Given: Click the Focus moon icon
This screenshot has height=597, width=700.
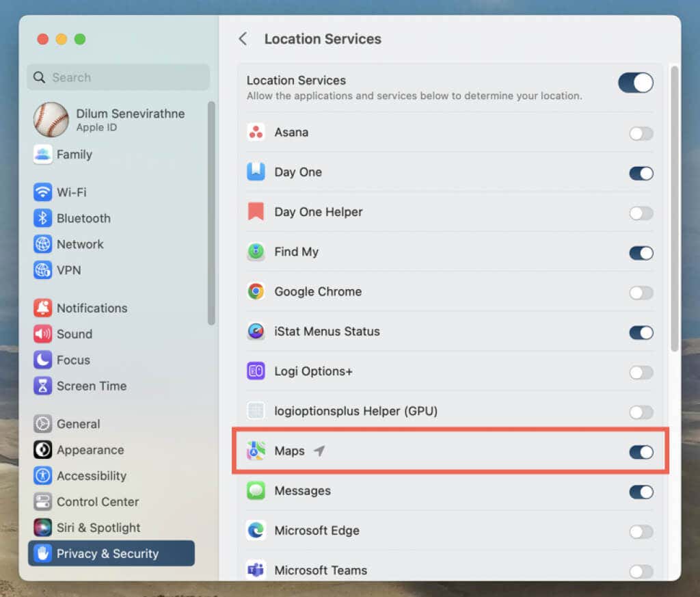Looking at the screenshot, I should [x=42, y=360].
